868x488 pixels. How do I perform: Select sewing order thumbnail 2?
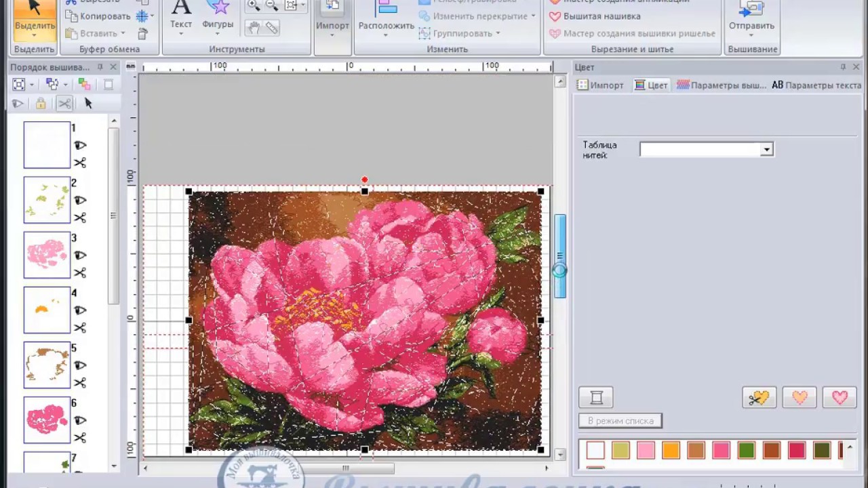click(x=47, y=200)
